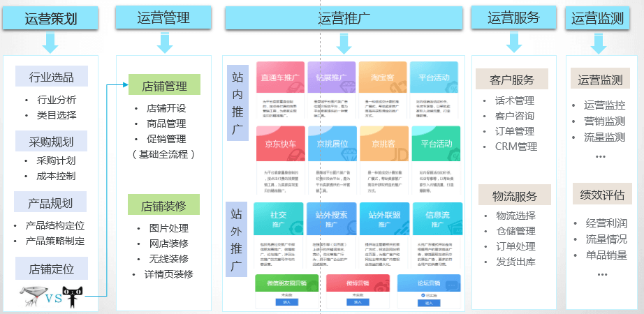Click the diamond icon on 京挑展位 card
The width and height of the screenshot is (644, 314).
coord(350,154)
